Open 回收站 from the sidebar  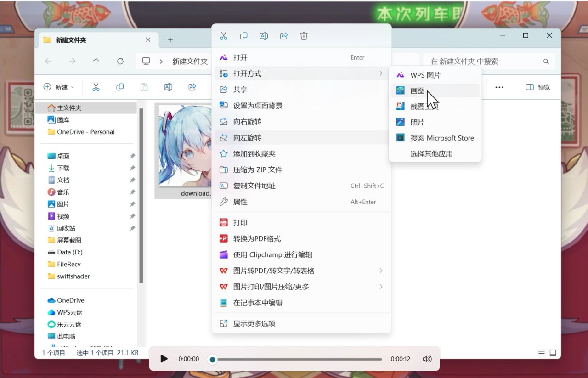coord(86,228)
